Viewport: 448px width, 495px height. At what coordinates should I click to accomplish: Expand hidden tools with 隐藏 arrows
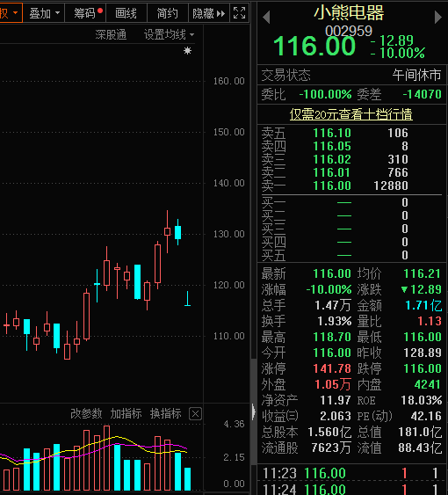(208, 13)
